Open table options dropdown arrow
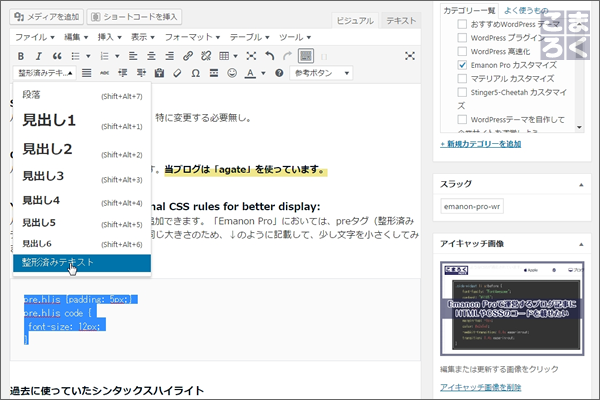 coord(236,56)
